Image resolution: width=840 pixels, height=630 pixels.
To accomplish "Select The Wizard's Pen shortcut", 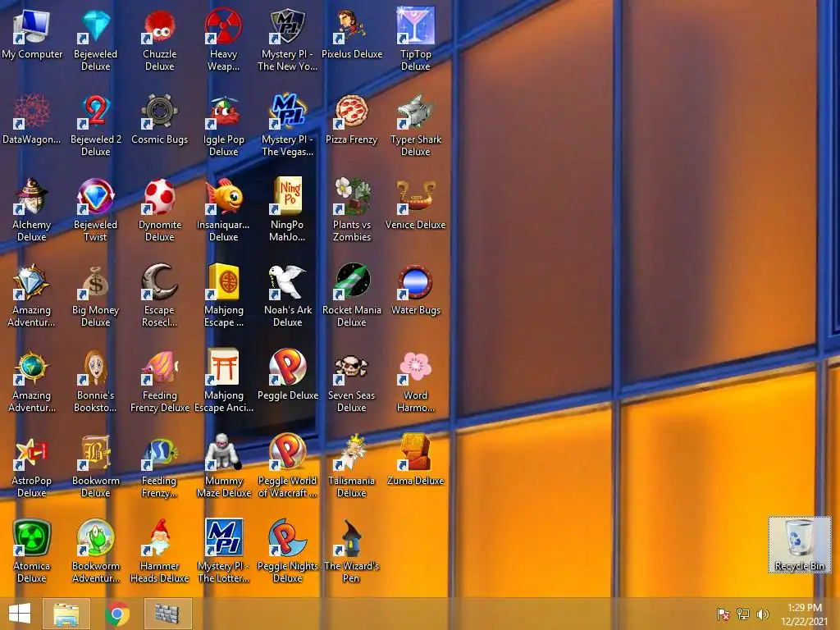I will pyautogui.click(x=351, y=550).
